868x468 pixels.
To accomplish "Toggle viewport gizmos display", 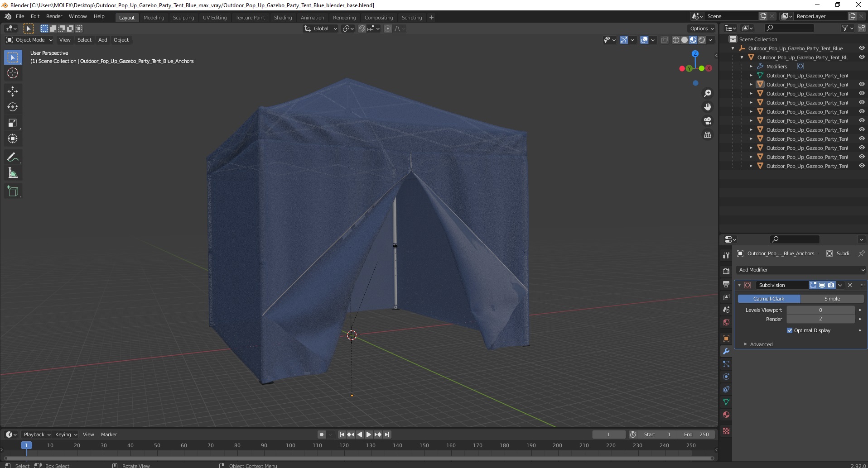I will pyautogui.click(x=624, y=40).
